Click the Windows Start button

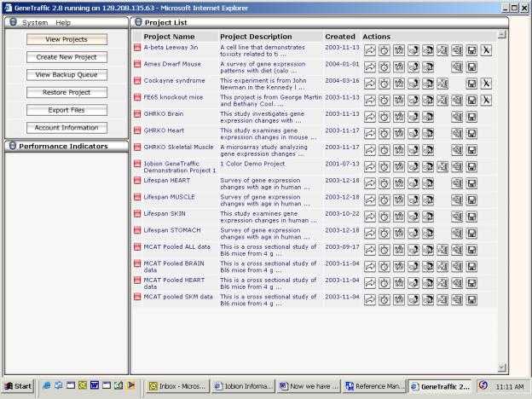click(19, 386)
